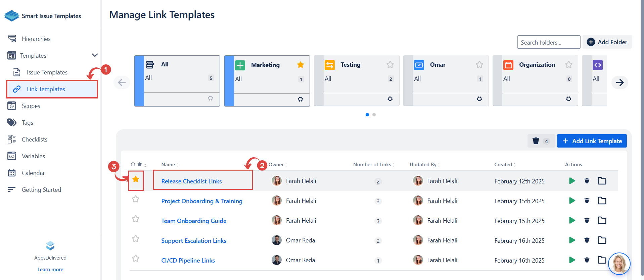Open the Checklists sidebar item
The image size is (644, 280).
(x=34, y=139)
